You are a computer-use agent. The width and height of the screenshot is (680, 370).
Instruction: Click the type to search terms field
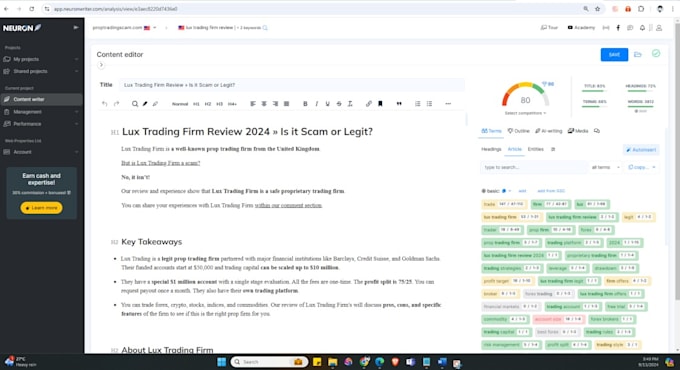(x=533, y=167)
